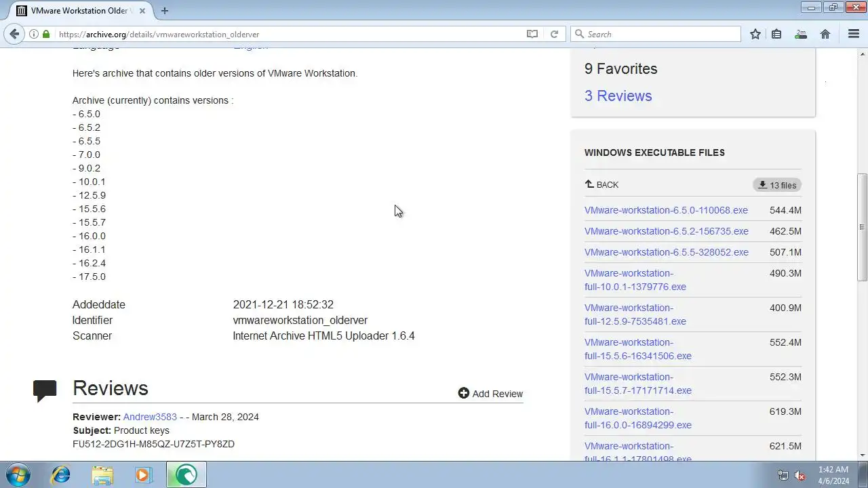Go back using browser back arrow

click(x=14, y=34)
